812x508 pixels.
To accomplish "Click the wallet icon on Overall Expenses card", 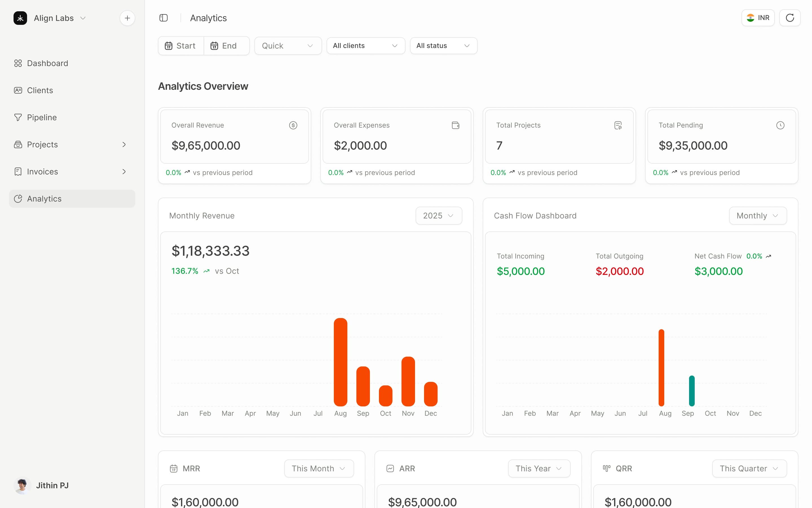I will coord(455,125).
